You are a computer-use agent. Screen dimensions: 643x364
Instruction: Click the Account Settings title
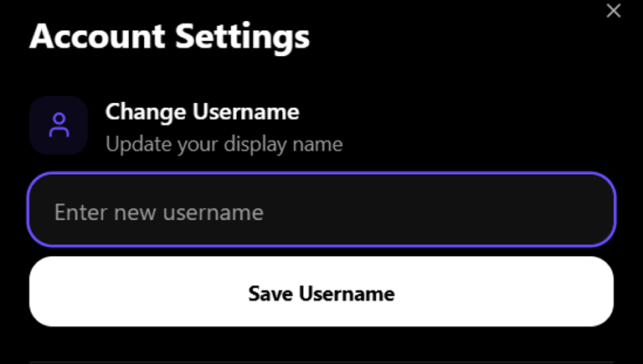click(x=169, y=38)
